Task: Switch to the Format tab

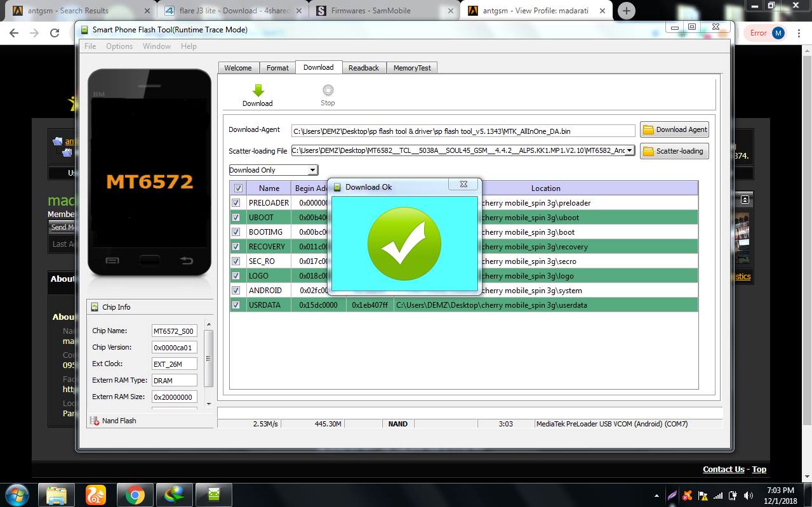Action: click(x=277, y=68)
